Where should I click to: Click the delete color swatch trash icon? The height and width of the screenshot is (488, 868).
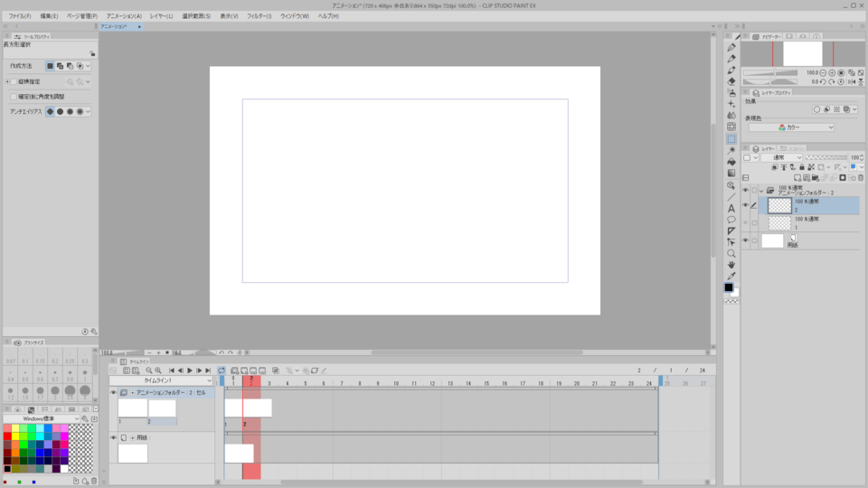[x=94, y=482]
